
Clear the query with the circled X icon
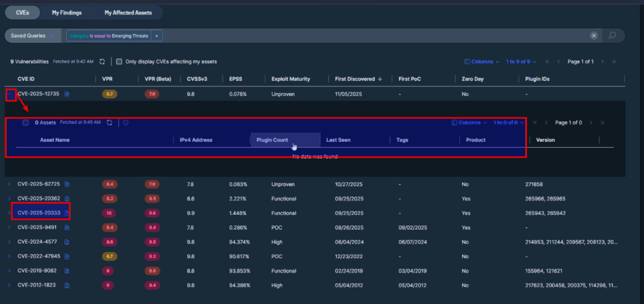(594, 36)
